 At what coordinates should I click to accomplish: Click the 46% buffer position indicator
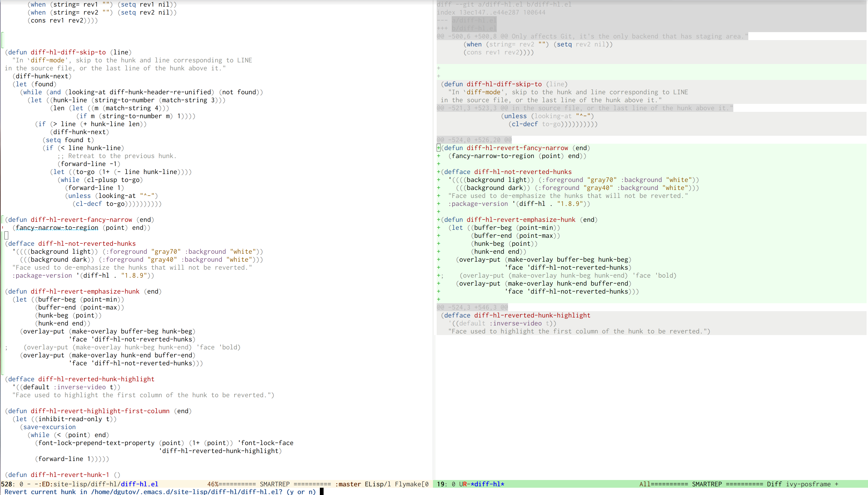tap(213, 484)
